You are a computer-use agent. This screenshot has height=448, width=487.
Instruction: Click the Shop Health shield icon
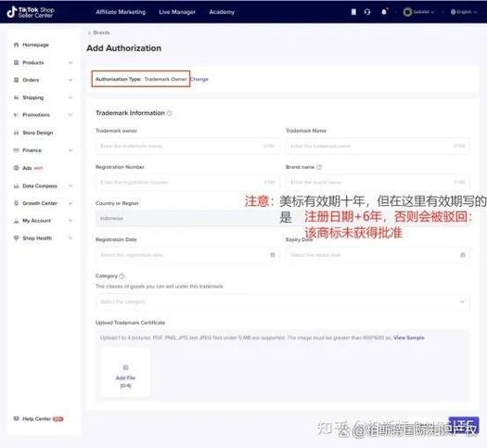[x=16, y=237]
